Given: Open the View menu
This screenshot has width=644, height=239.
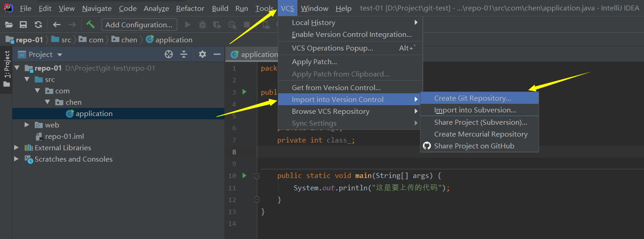Looking at the screenshot, I should tap(67, 8).
